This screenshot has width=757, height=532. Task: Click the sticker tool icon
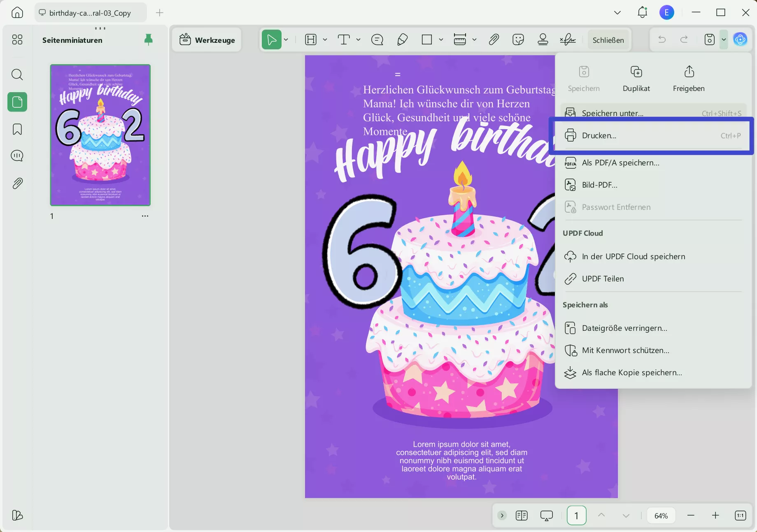click(x=518, y=40)
